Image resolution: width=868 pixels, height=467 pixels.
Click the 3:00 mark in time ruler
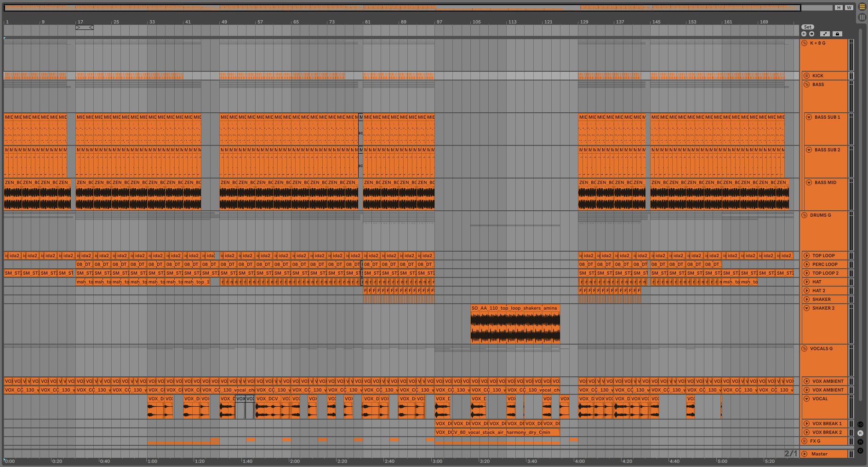(x=436, y=461)
